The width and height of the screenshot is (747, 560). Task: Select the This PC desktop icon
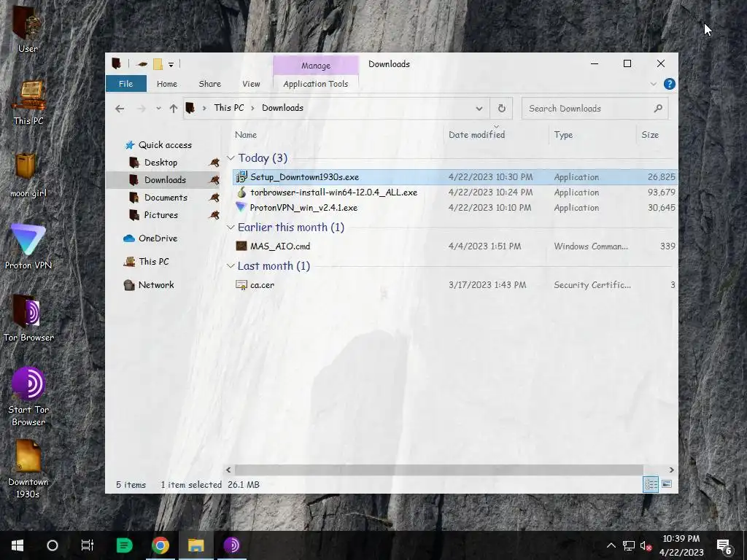point(28,102)
